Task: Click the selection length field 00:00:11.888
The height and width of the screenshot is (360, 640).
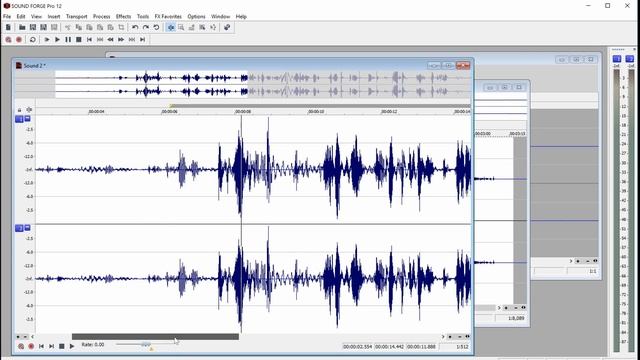Action: (x=421, y=347)
